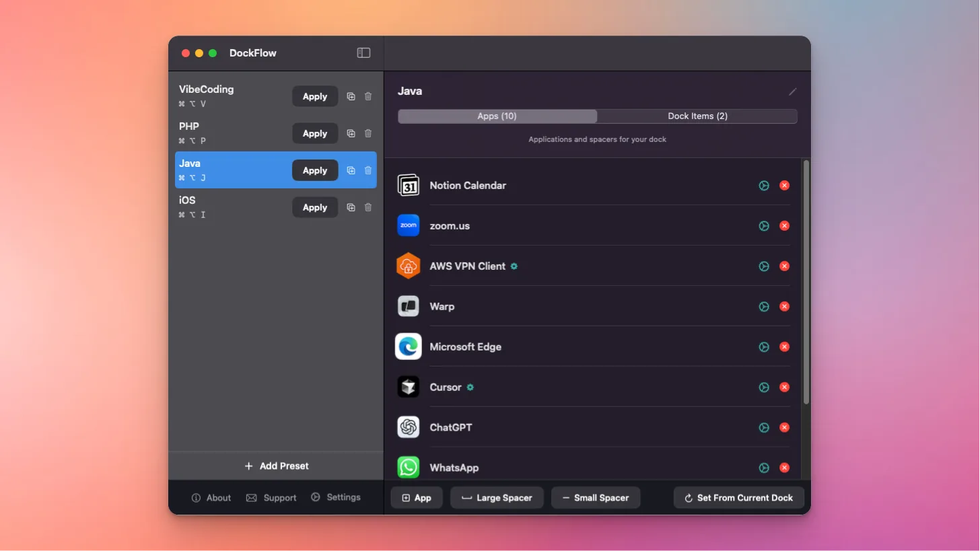This screenshot has width=980, height=551.
Task: Open settings for WhatsApp row
Action: pyautogui.click(x=764, y=468)
